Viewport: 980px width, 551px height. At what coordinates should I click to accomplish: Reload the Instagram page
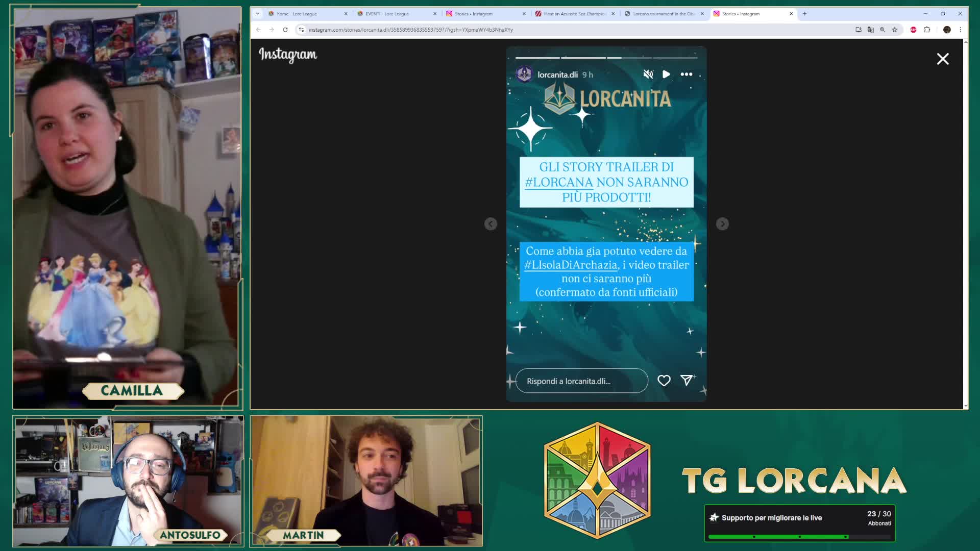point(285,30)
